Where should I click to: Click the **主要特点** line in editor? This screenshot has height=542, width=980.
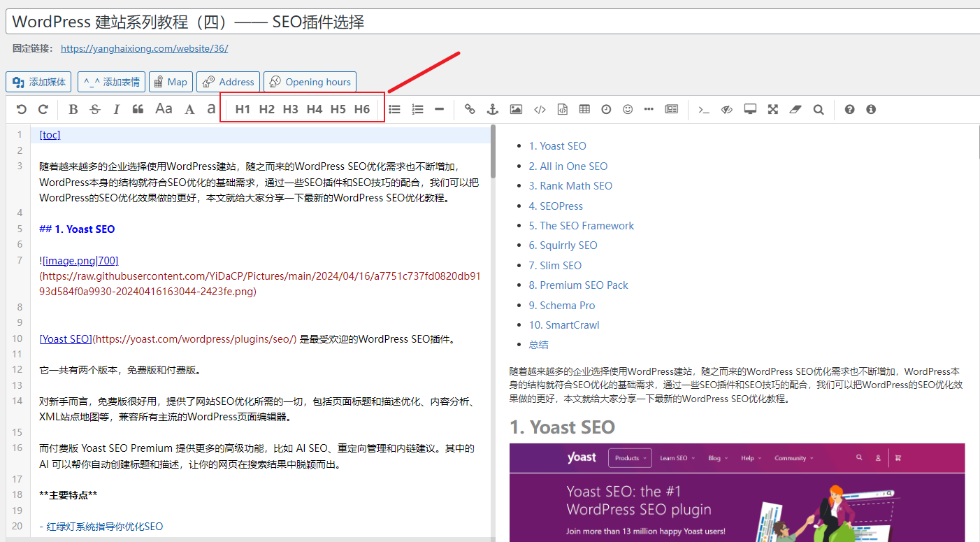[x=68, y=495]
